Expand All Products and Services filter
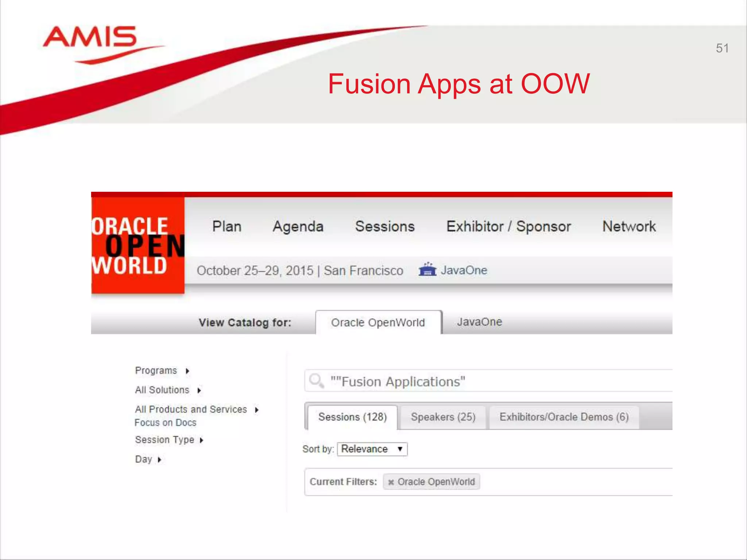747x560 pixels. coord(197,409)
